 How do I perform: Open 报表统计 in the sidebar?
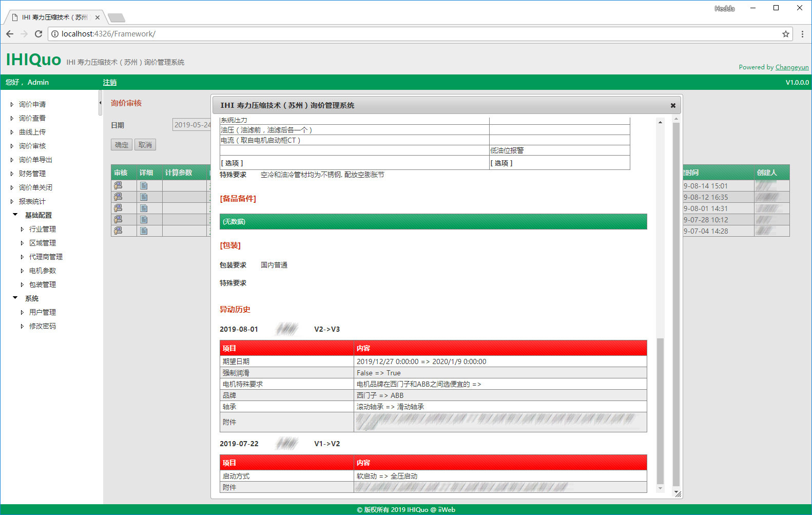click(x=32, y=201)
